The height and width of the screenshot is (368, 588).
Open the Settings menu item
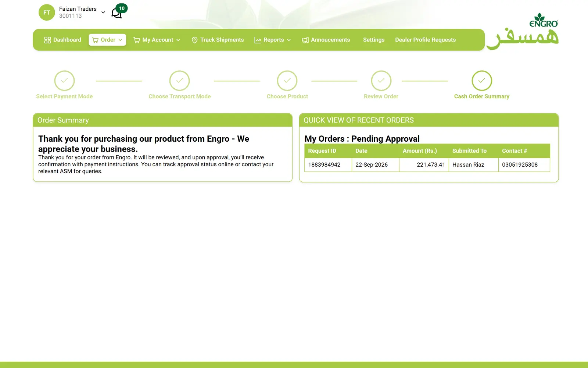[374, 40]
